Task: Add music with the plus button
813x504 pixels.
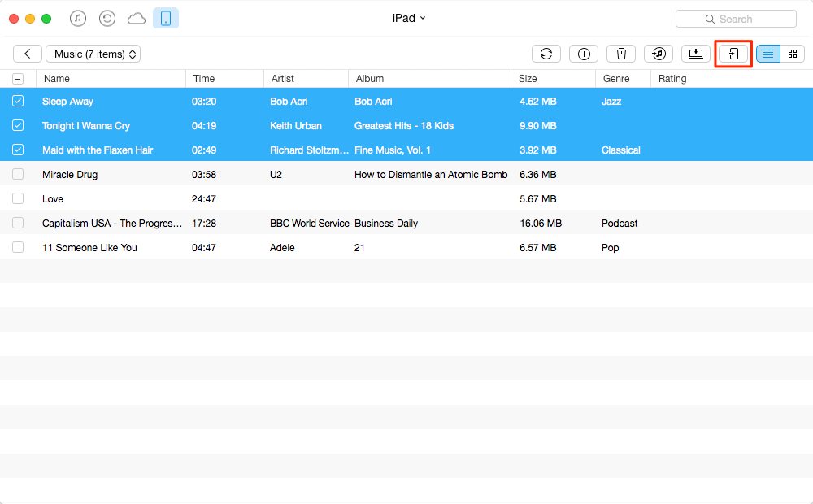Action: coord(584,54)
